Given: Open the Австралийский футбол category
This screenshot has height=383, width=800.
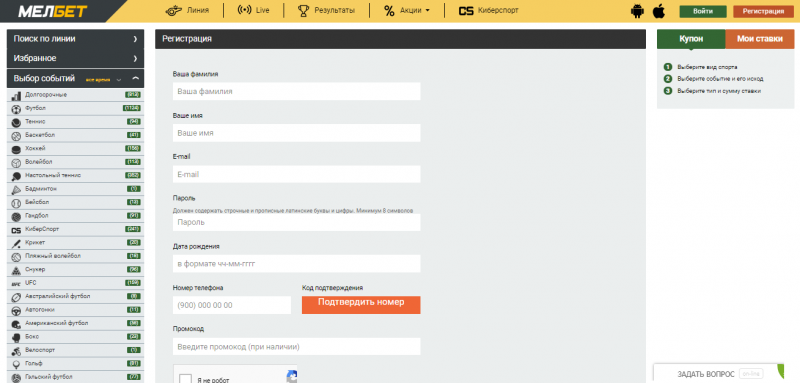Looking at the screenshot, I should pyautogui.click(x=76, y=297).
